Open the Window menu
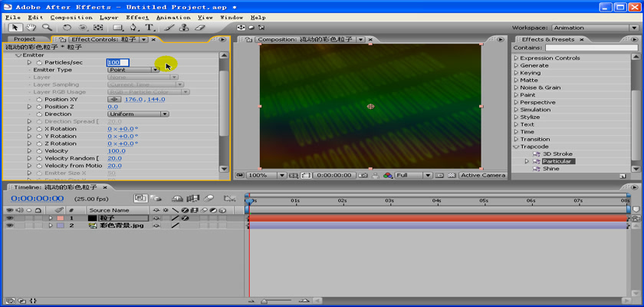This screenshot has height=307, width=644. point(232,18)
